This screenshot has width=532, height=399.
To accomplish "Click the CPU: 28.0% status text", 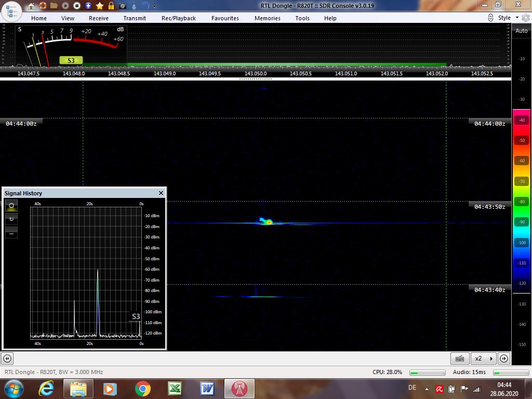I will click(387, 372).
